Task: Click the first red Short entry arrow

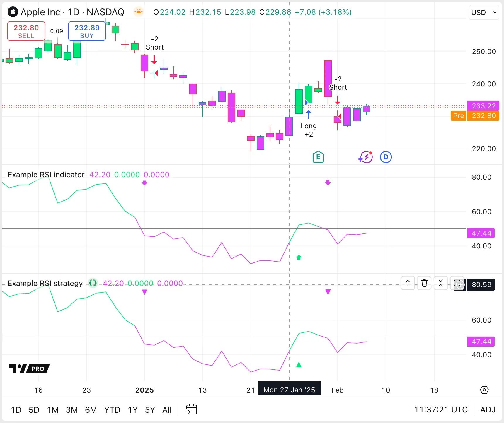Action: point(154,60)
